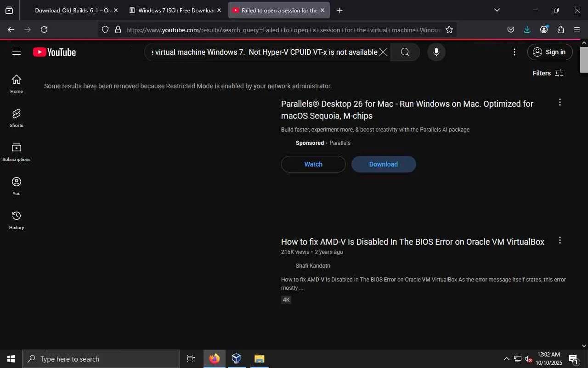The image size is (588, 368).
Task: Open the AMD-V Is Disabled video title
Action: (x=413, y=242)
